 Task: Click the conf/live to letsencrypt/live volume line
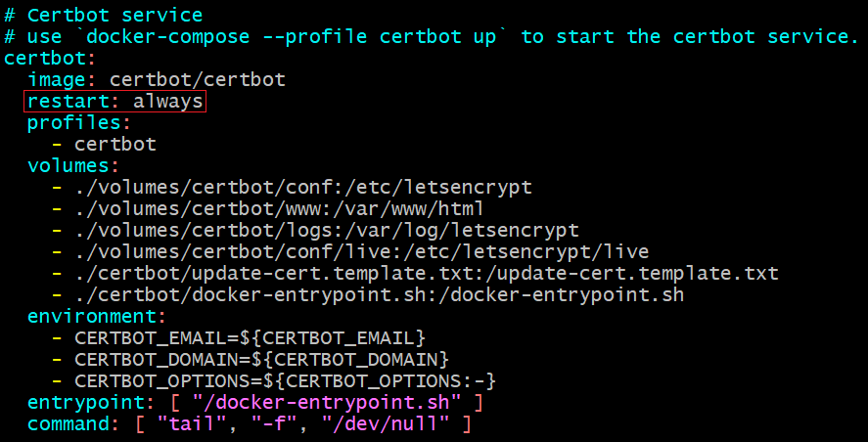pyautogui.click(x=361, y=252)
